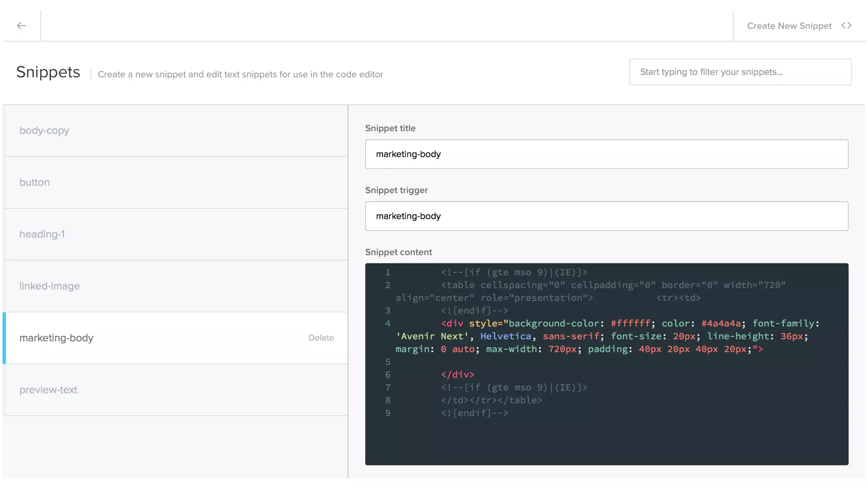
Task: Open the preview-text snippet
Action: tap(48, 390)
